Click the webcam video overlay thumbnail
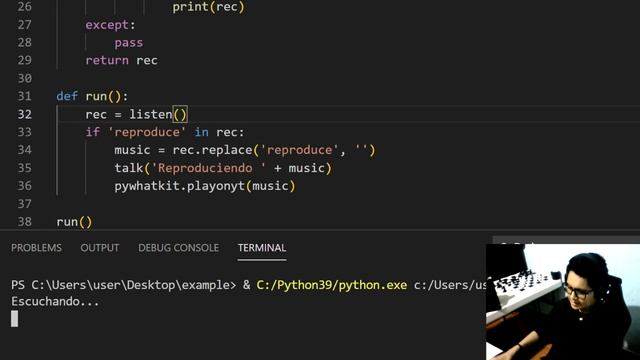Viewport: 640px width, 360px height. [x=563, y=302]
